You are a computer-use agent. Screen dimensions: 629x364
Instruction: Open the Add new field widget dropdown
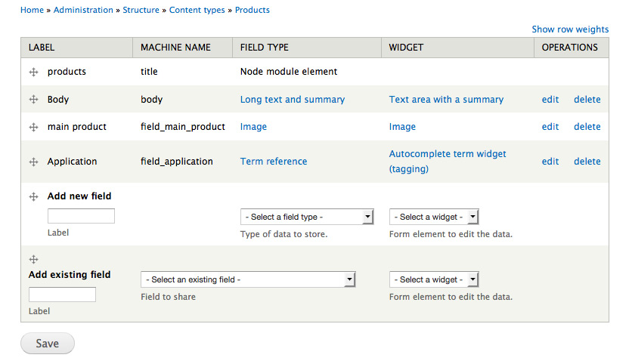[434, 217]
